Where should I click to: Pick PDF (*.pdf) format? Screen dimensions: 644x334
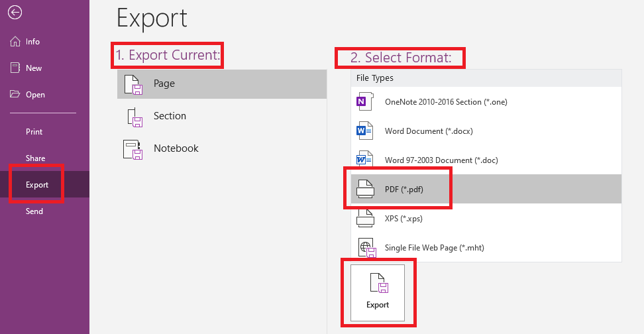(x=486, y=189)
